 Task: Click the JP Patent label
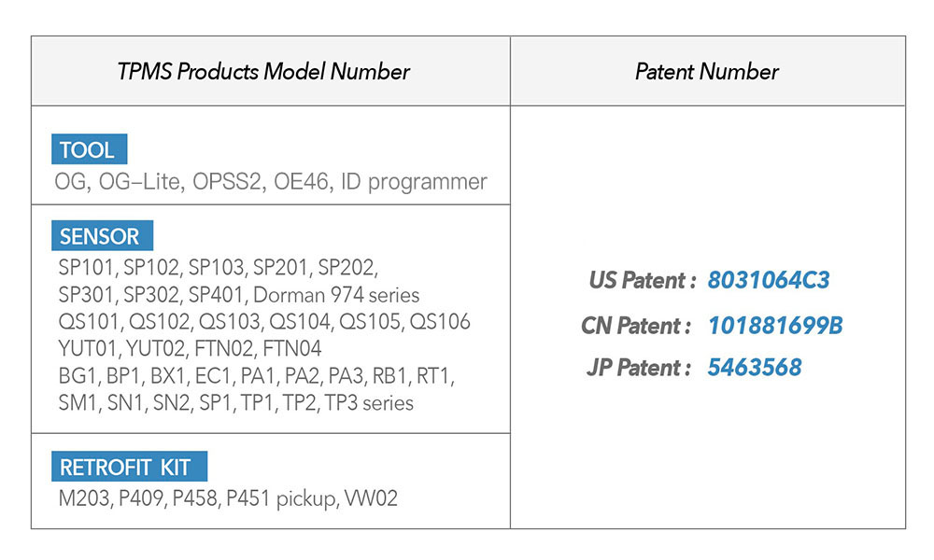(639, 368)
